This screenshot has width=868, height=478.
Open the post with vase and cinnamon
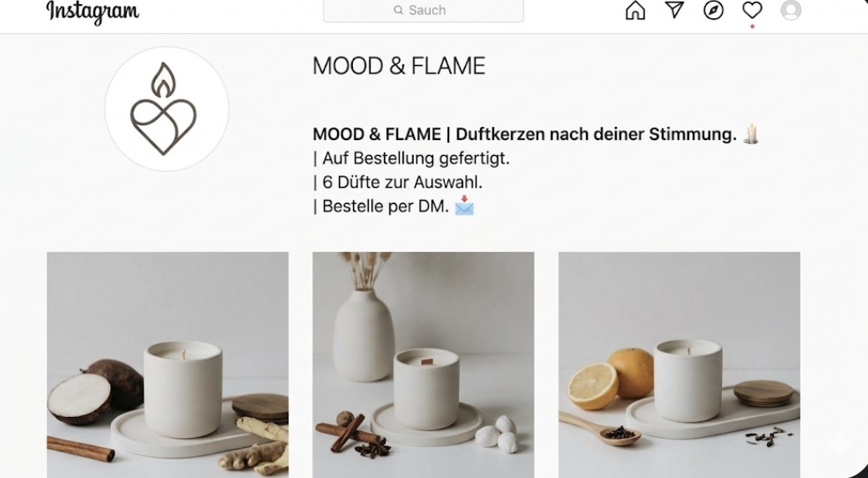pos(423,365)
